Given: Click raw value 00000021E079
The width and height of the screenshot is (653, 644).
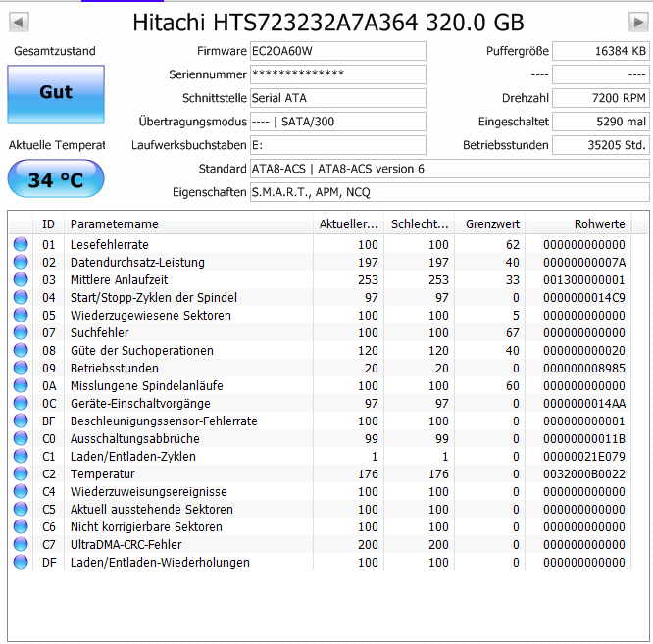Looking at the screenshot, I should point(583,457).
